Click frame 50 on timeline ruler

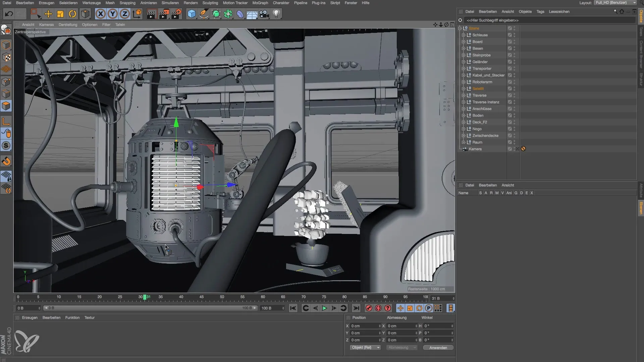coord(222,297)
